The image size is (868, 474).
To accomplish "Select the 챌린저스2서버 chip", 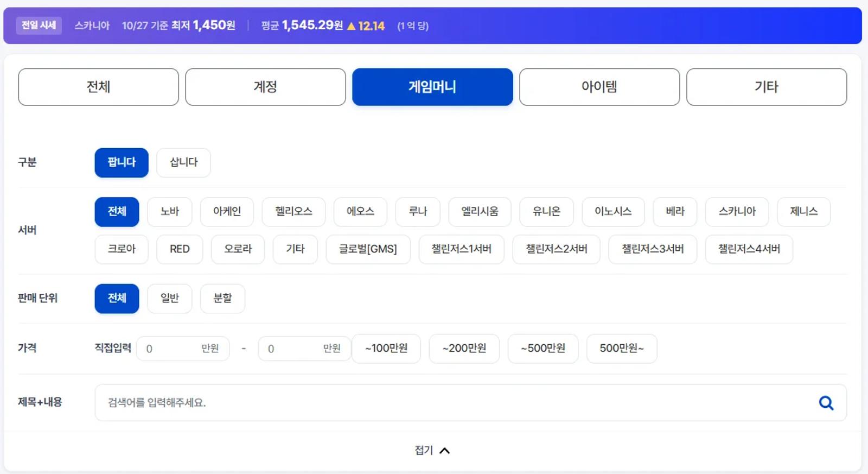I will coord(556,249).
